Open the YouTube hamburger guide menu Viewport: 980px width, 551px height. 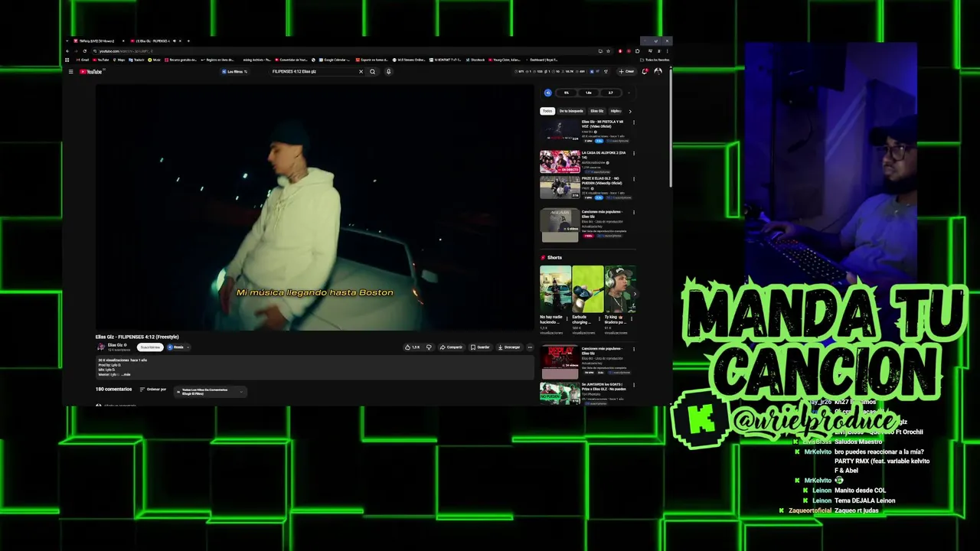point(70,72)
